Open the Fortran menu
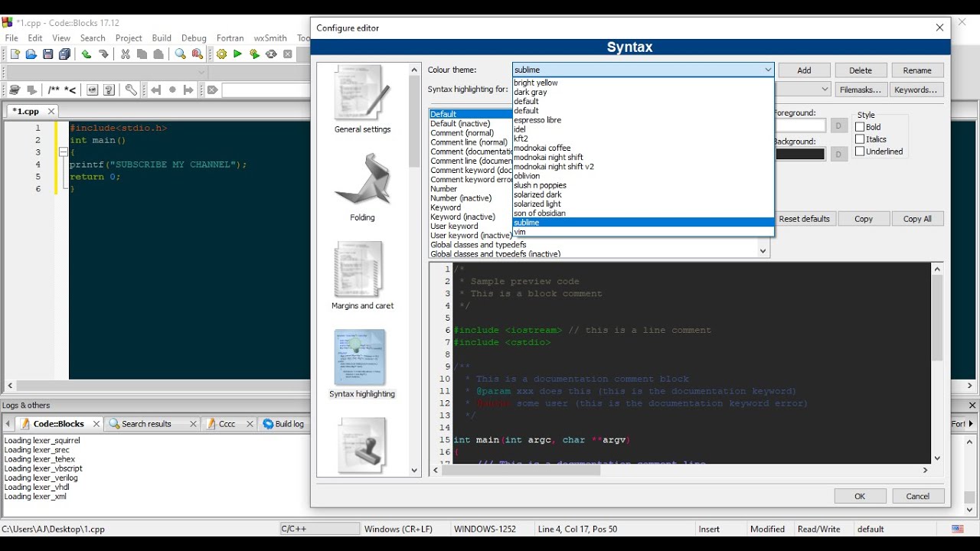This screenshot has width=980, height=551. [230, 37]
